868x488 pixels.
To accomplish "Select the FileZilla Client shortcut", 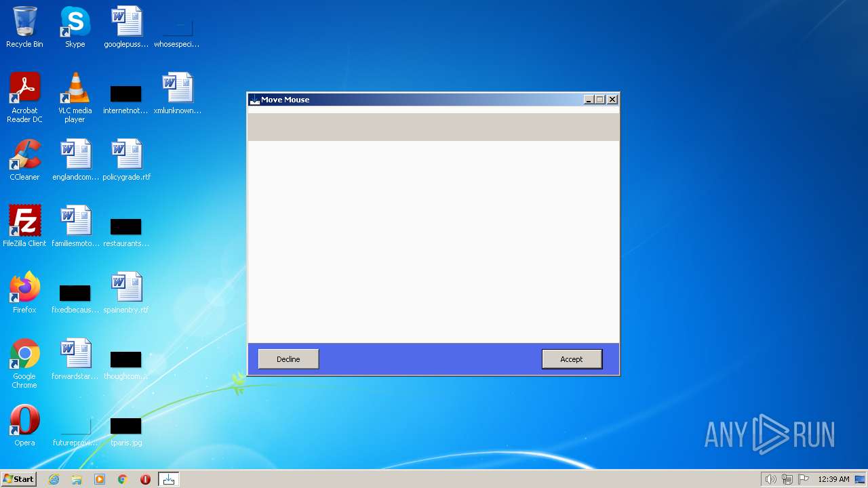I will [x=24, y=226].
